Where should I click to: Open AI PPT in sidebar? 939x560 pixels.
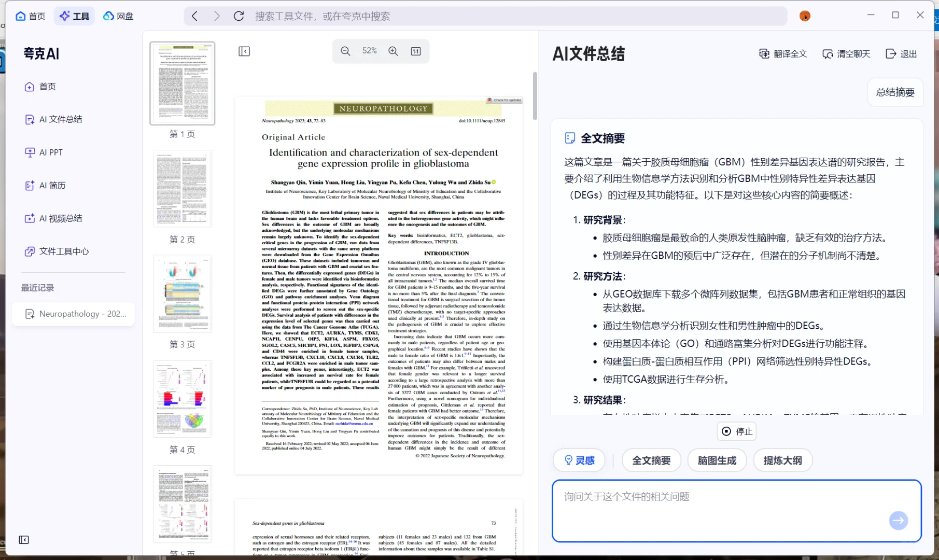[51, 152]
